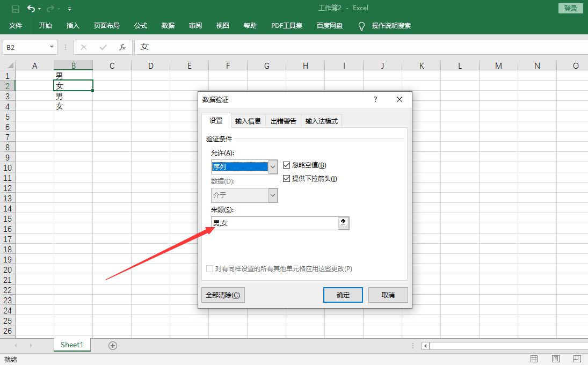The width and height of the screenshot is (588, 365).
Task: Click the Save icon in title bar
Action: click(15, 9)
